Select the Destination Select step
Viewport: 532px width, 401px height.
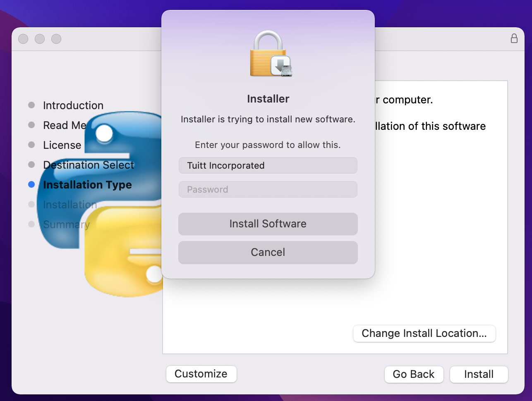click(89, 165)
